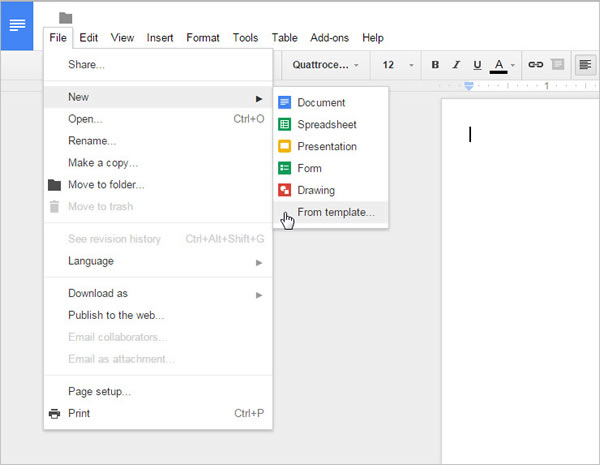Choose From template...
This screenshot has height=465, width=600.
coord(331,212)
